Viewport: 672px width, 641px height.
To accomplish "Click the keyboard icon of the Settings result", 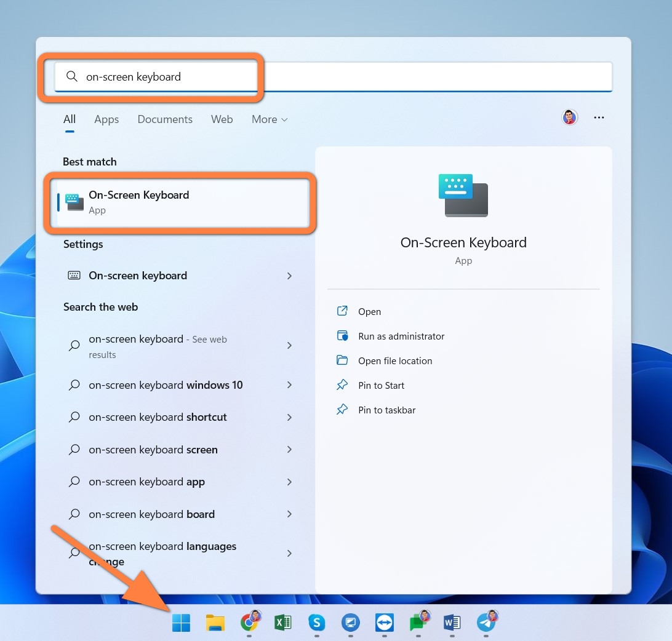I will pyautogui.click(x=74, y=275).
